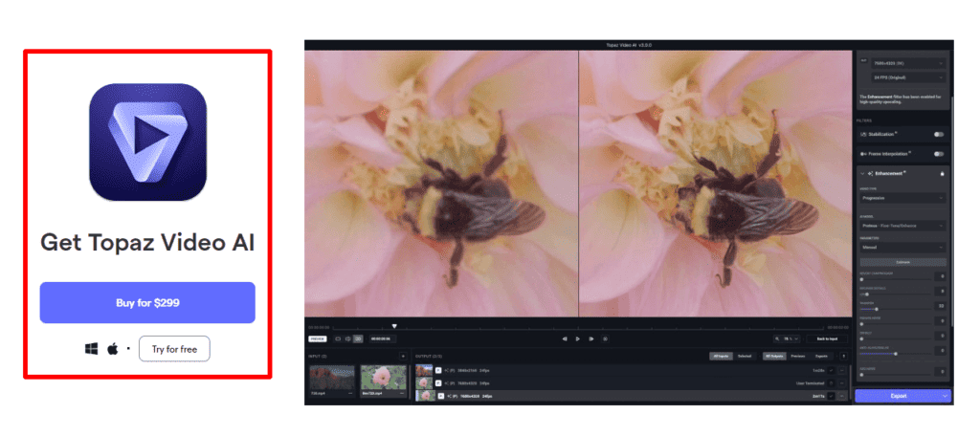Open the Progressive video type dropdown
980x436 pixels.
(x=903, y=197)
